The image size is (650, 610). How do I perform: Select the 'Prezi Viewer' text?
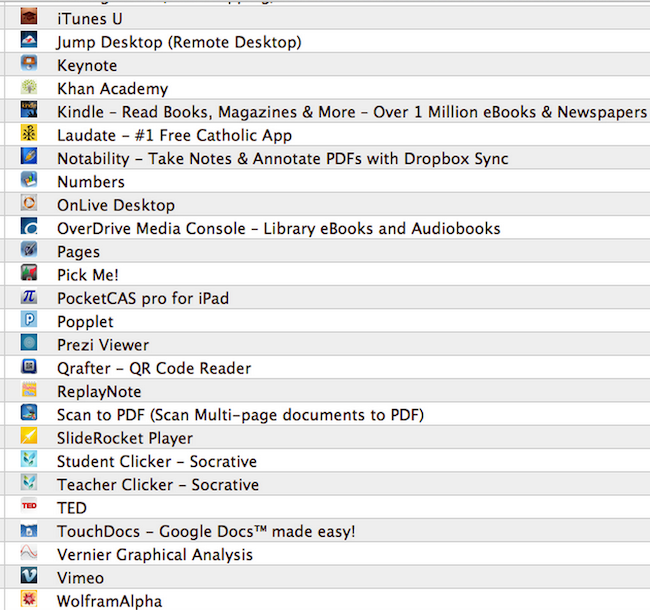point(103,345)
